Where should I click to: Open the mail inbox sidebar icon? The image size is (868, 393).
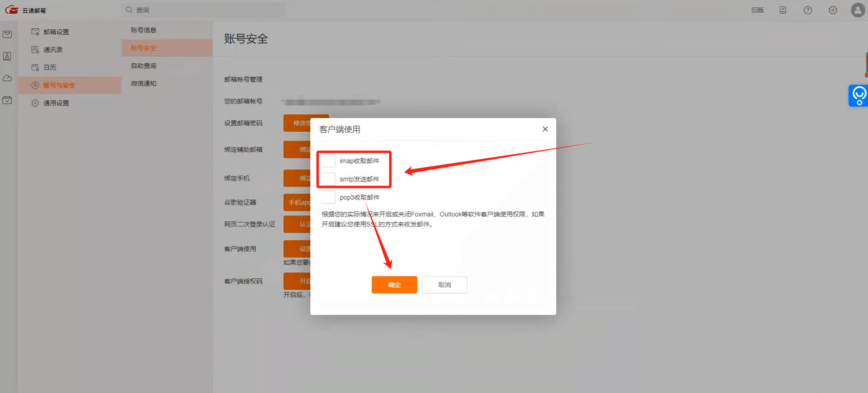click(7, 34)
